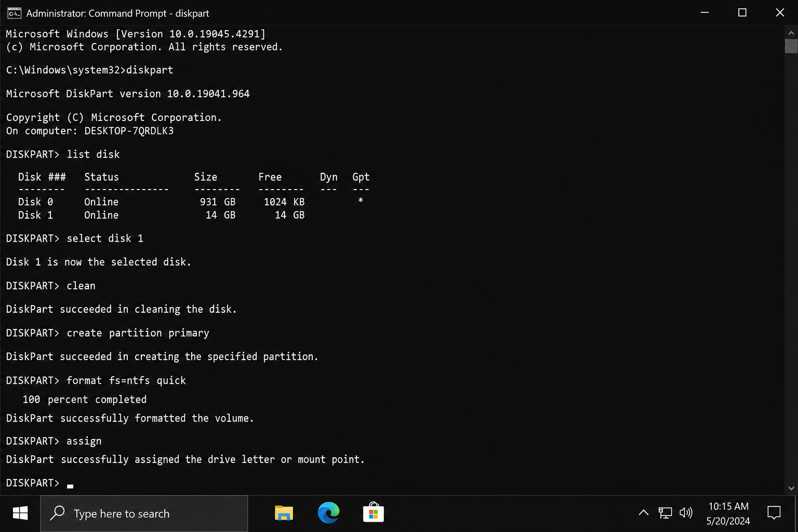
Task: Show hidden system tray icons
Action: click(x=643, y=513)
